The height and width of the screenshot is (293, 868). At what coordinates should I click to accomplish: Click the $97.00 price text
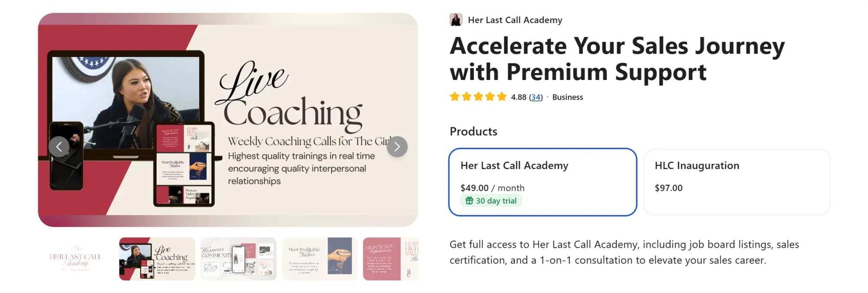(x=668, y=188)
